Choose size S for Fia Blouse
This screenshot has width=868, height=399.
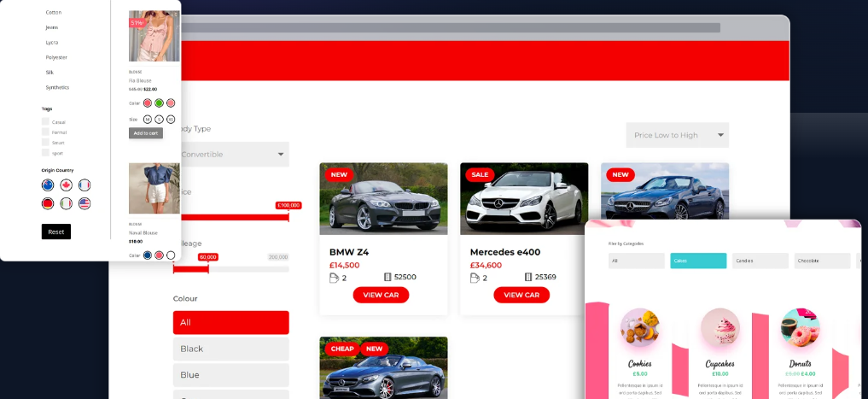[159, 119]
